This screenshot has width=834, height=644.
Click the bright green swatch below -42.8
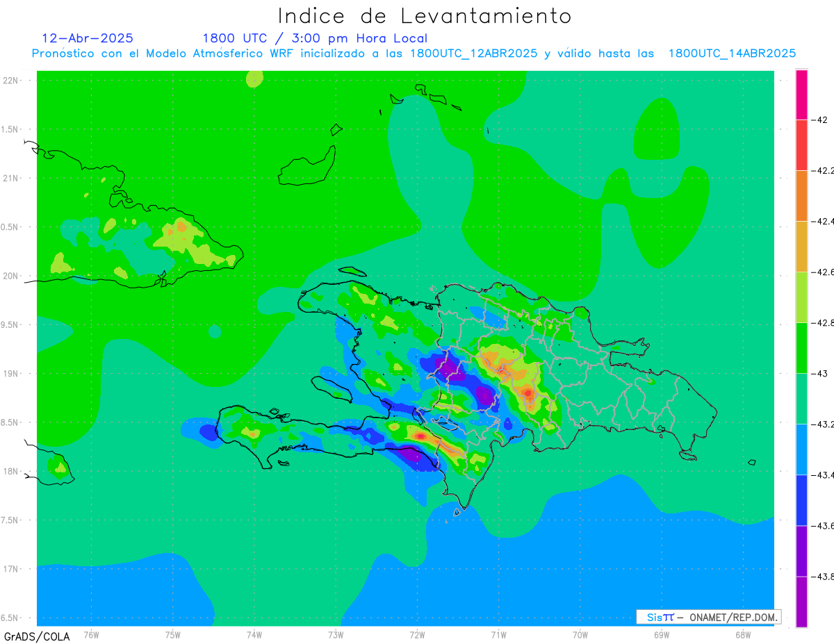(x=801, y=347)
